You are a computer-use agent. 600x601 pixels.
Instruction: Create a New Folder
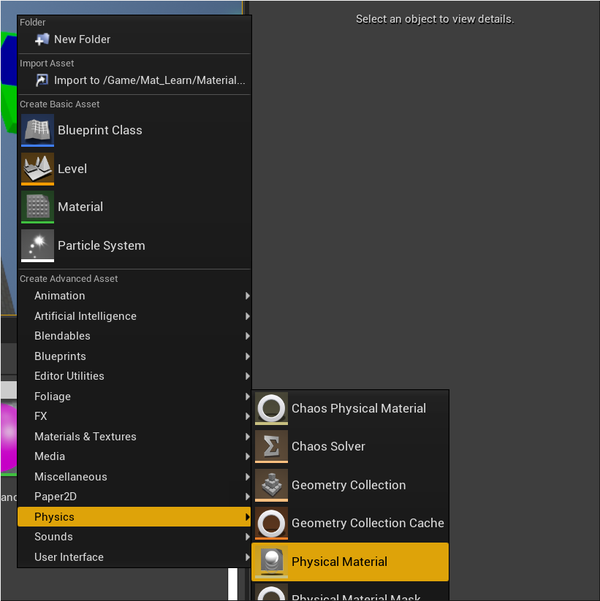point(134,39)
